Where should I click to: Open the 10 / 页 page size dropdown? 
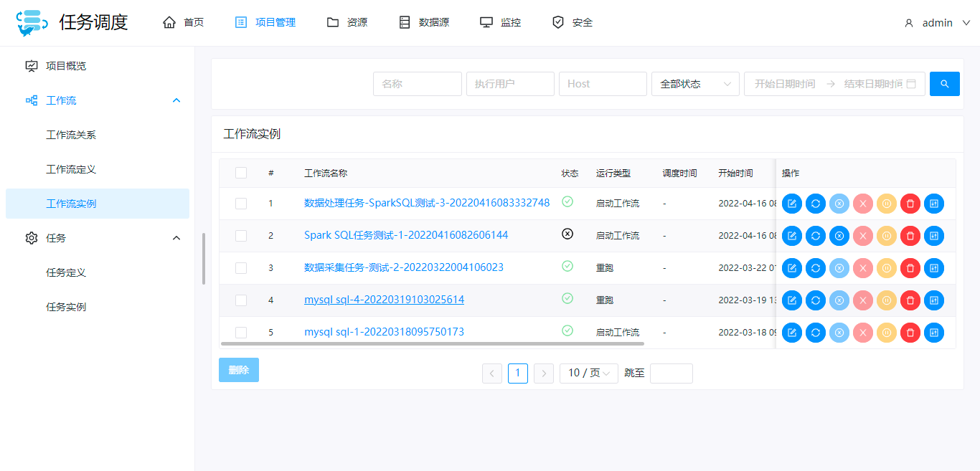(x=588, y=374)
